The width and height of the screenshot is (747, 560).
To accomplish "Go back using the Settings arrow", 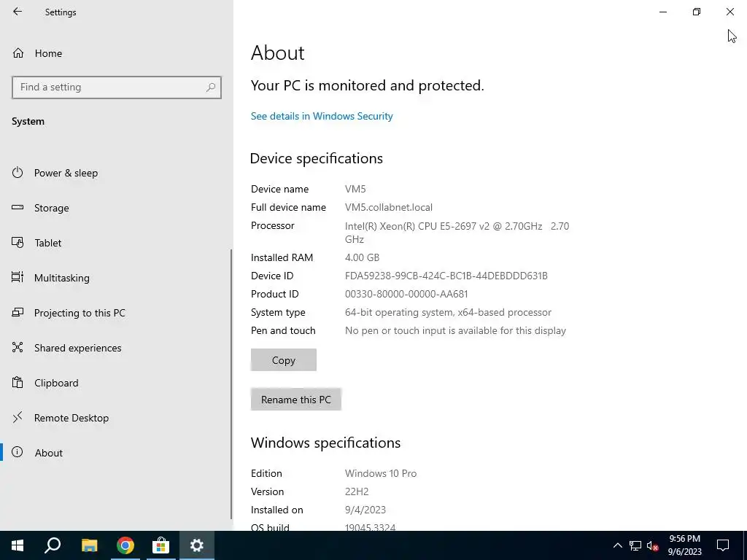I will click(18, 12).
